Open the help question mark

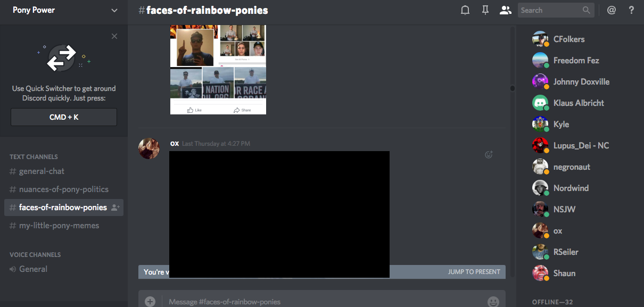click(631, 10)
